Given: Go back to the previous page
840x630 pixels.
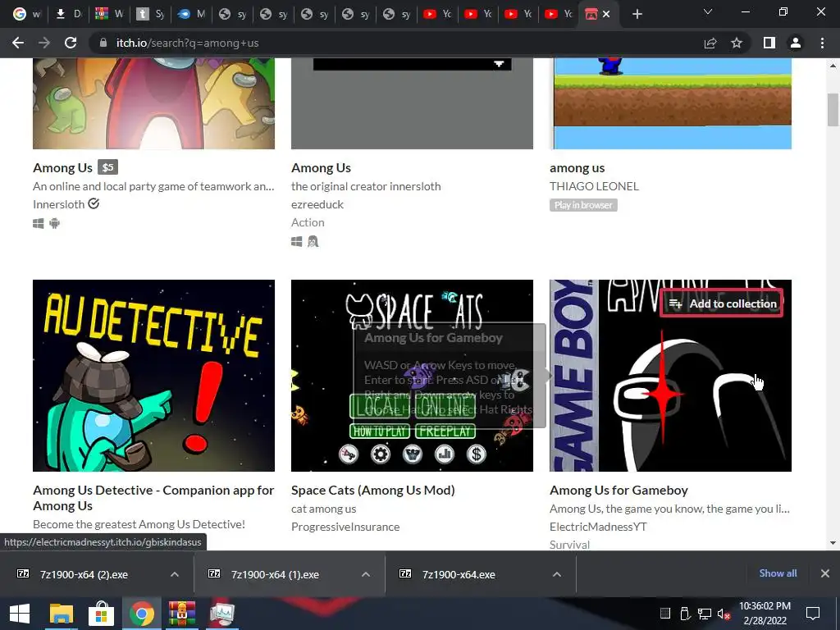Looking at the screenshot, I should pos(18,43).
